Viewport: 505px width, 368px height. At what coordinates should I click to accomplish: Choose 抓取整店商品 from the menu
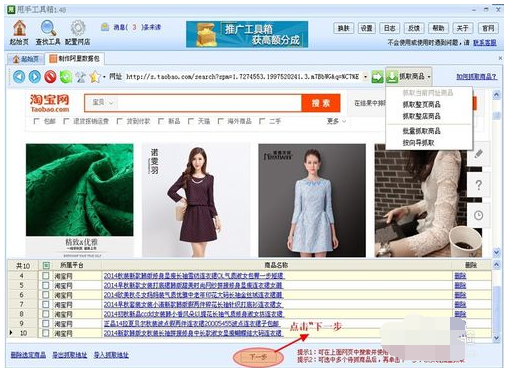[x=421, y=116]
